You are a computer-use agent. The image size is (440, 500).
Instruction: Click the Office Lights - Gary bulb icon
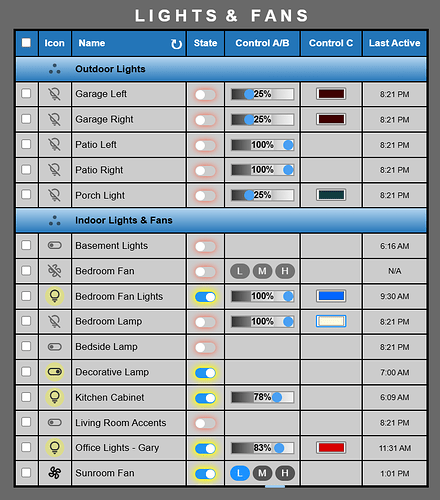55,447
